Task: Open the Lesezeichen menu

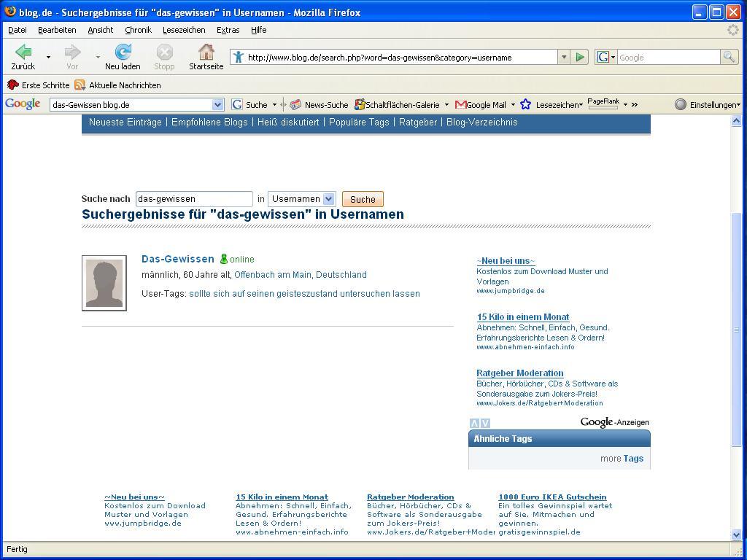Action: 184,30
